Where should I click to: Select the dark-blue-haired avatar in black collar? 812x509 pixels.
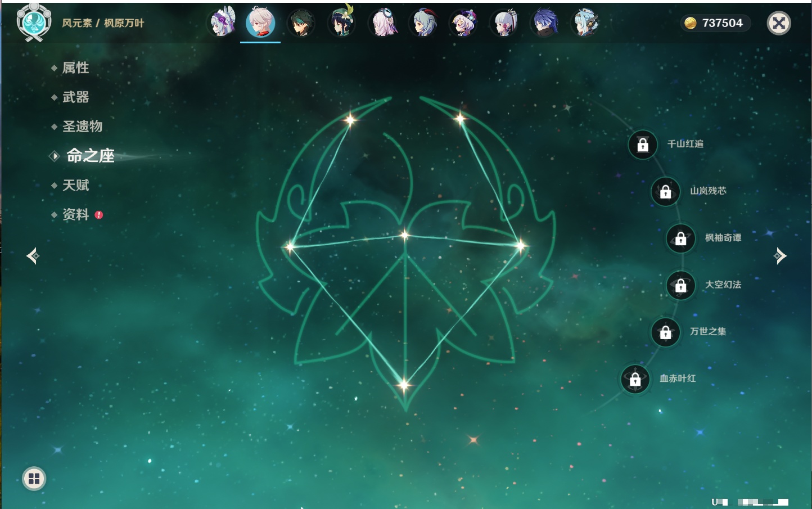544,23
